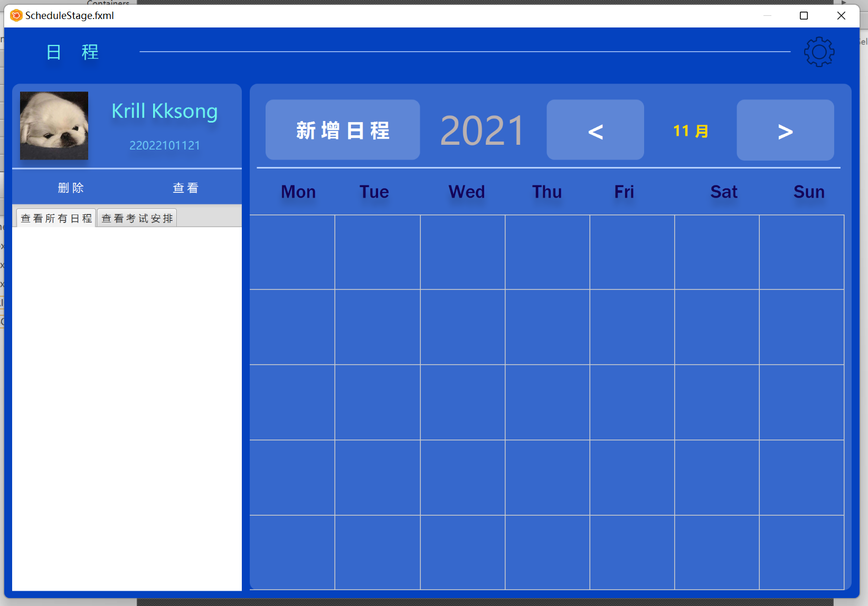This screenshot has height=606, width=868.
Task: Click 查看 to view details
Action: pos(185,187)
